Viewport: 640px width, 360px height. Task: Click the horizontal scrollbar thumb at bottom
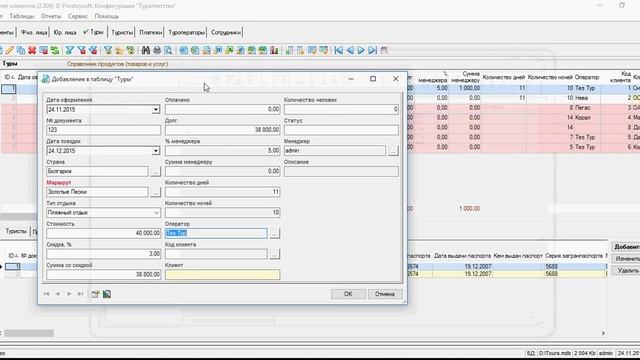[29, 333]
